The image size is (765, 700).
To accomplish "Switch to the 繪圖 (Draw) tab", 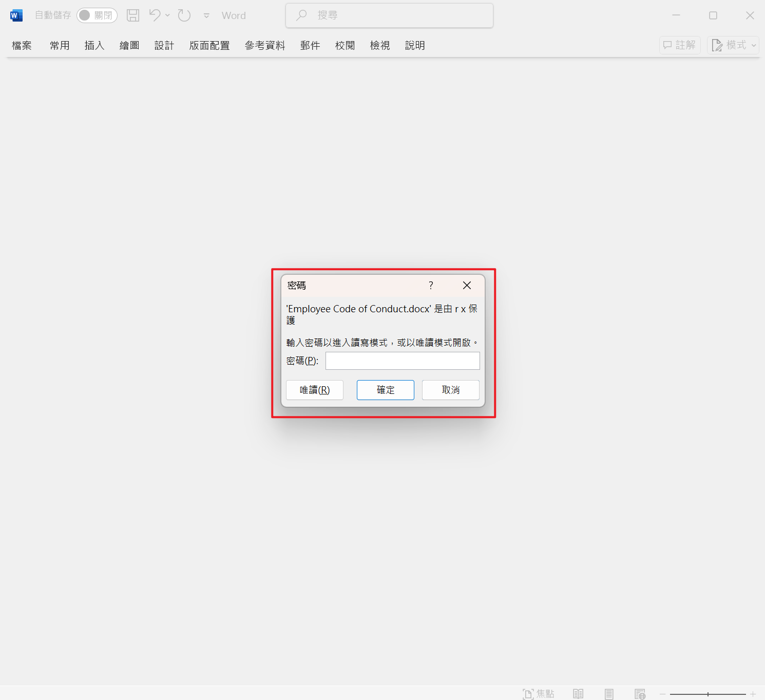I will click(x=129, y=46).
